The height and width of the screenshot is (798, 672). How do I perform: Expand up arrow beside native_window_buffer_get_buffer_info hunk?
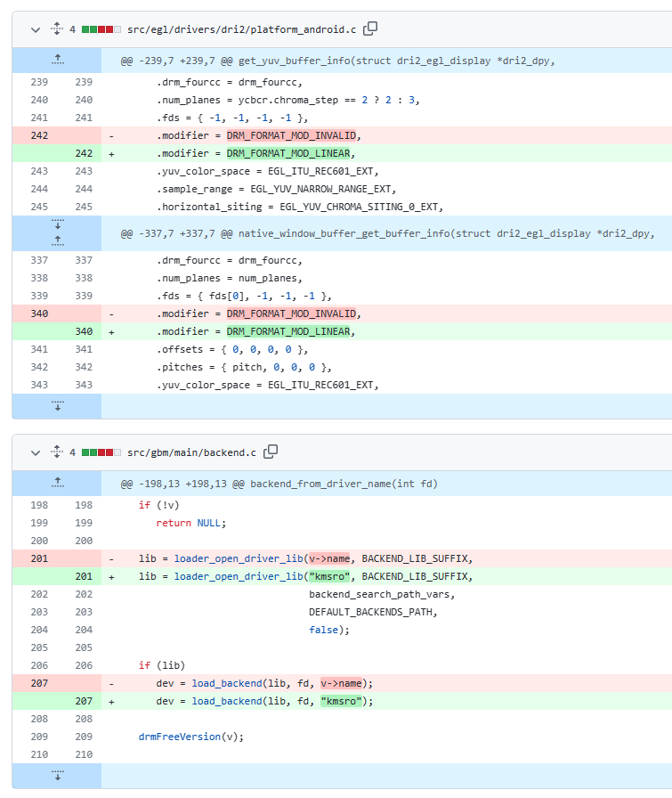(58, 241)
